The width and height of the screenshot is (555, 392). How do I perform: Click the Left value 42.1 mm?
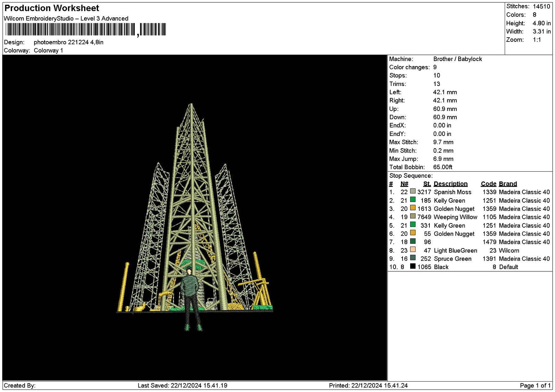pos(445,92)
